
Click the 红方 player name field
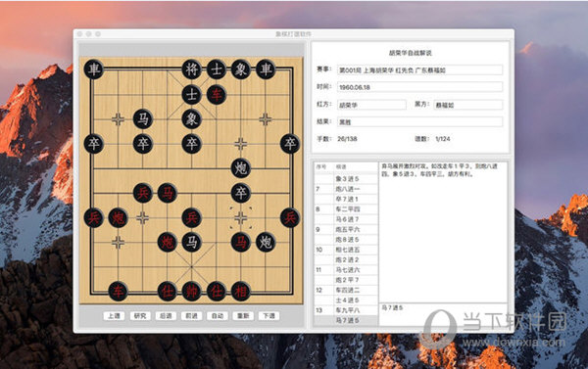click(x=371, y=105)
